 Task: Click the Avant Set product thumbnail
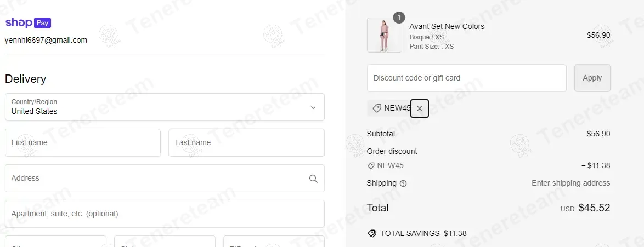coord(384,35)
